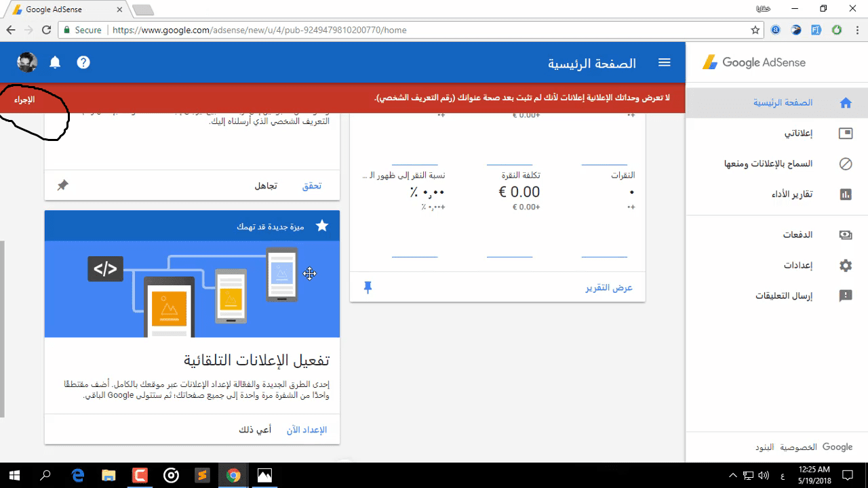Click the star icon on new feature card

coord(322,226)
